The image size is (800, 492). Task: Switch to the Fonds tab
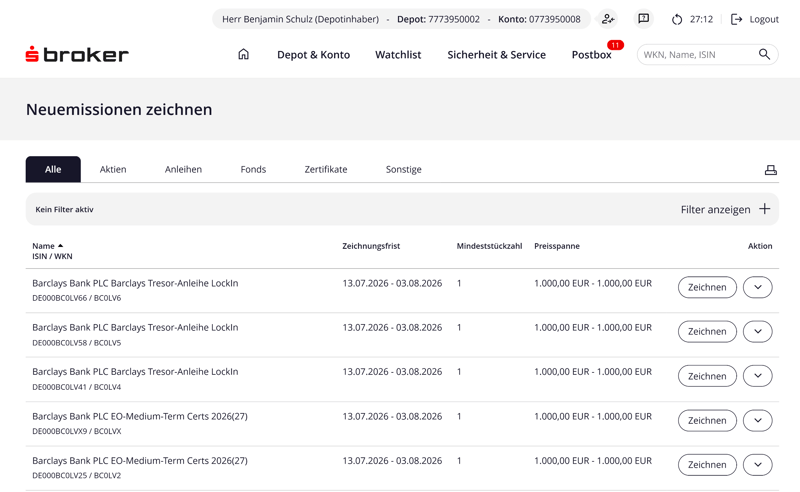click(x=253, y=169)
